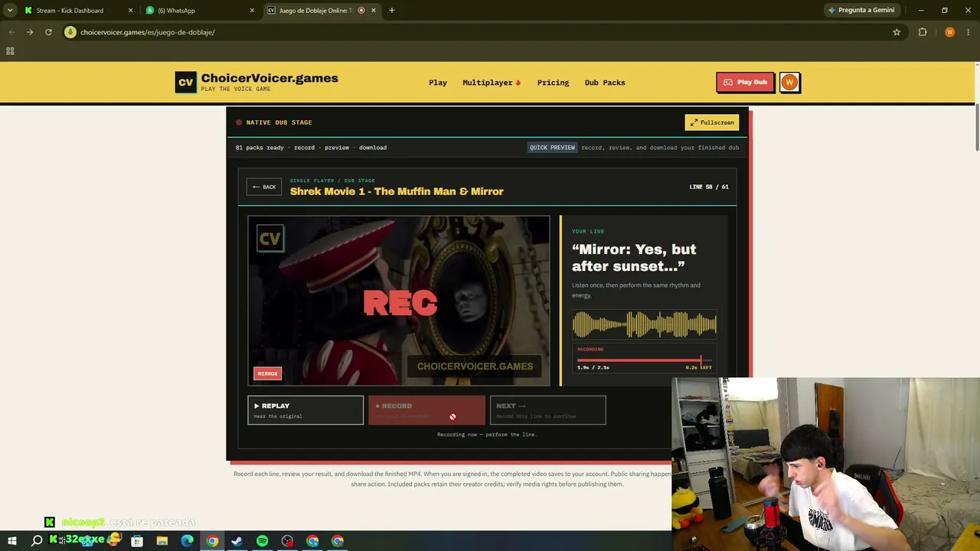Open the apps grid in bookmarks bar
Viewport: 980px width, 551px height.
point(10,51)
